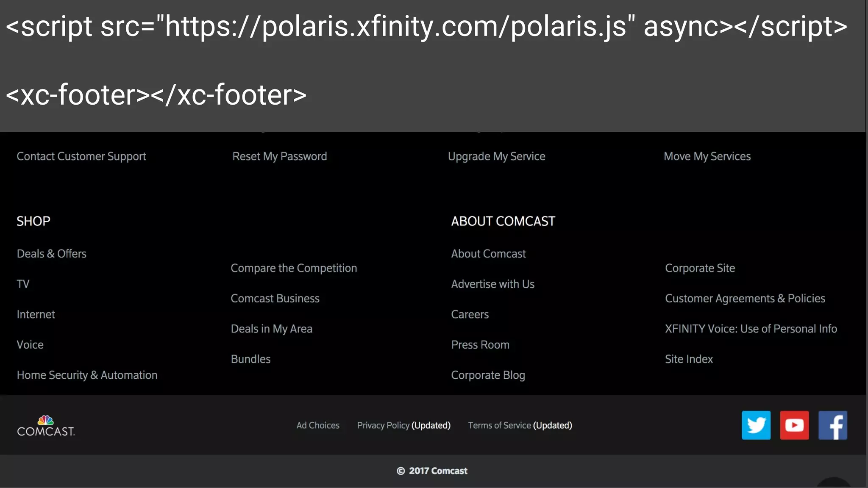The image size is (868, 488).
Task: Open Advertise with Us link
Action: point(492,284)
